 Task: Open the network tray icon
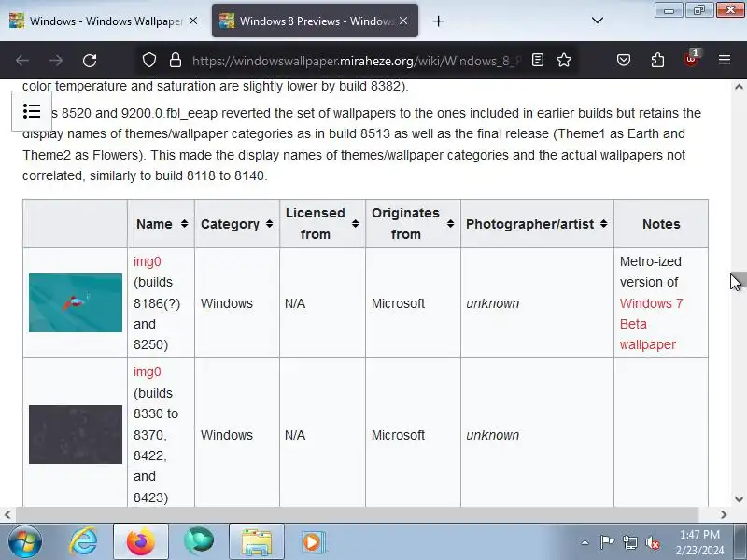tap(629, 542)
